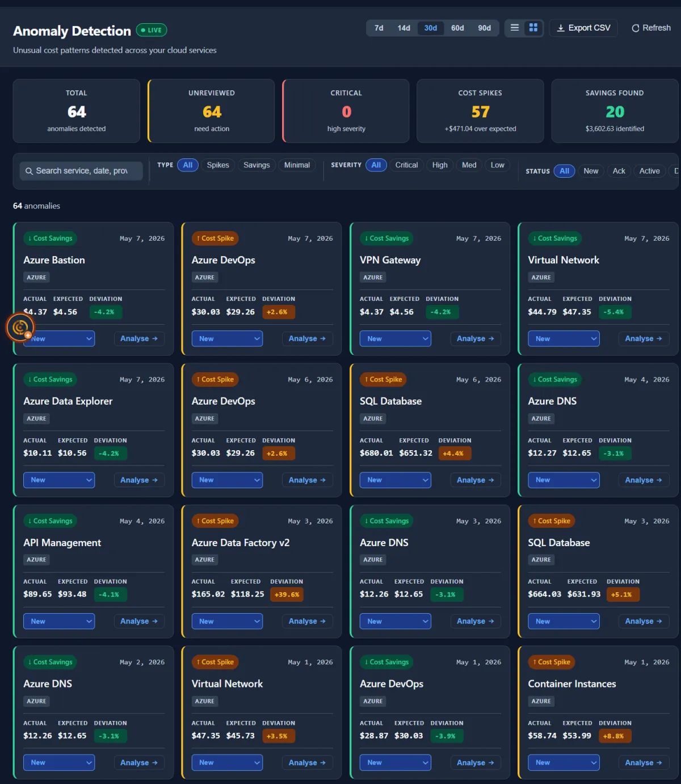Click the floating orange target icon
681x784 pixels.
(20, 327)
